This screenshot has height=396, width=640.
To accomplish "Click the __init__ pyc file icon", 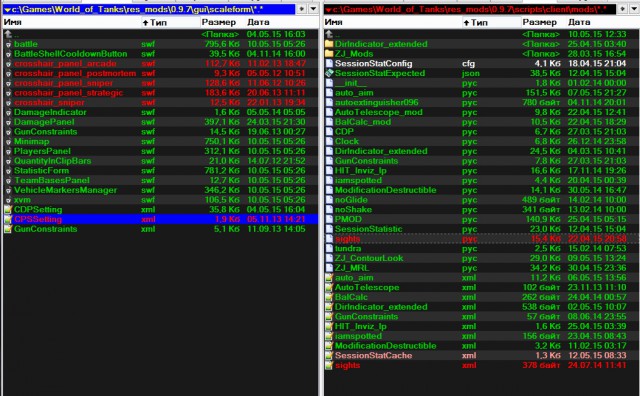I will [329, 83].
